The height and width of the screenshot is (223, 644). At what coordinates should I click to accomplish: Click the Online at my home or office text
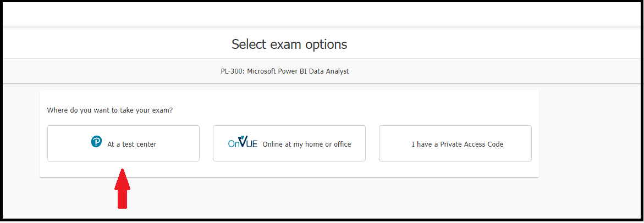pyautogui.click(x=307, y=144)
